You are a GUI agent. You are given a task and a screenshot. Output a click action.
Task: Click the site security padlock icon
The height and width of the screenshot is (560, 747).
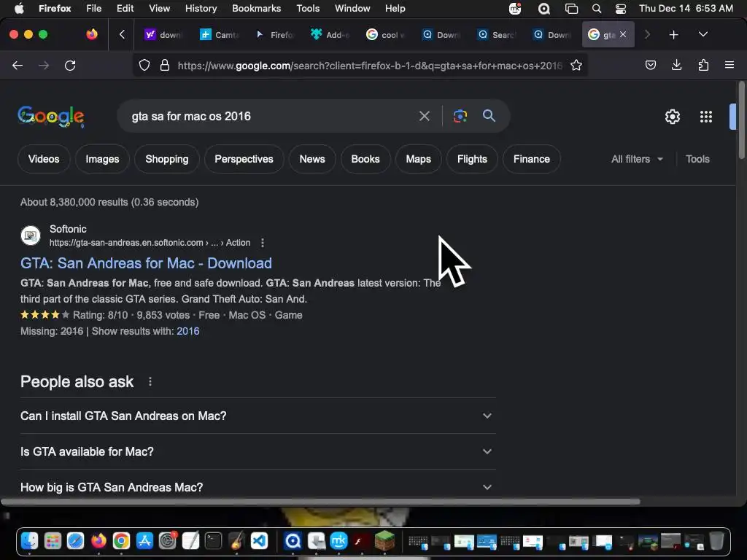coord(165,65)
